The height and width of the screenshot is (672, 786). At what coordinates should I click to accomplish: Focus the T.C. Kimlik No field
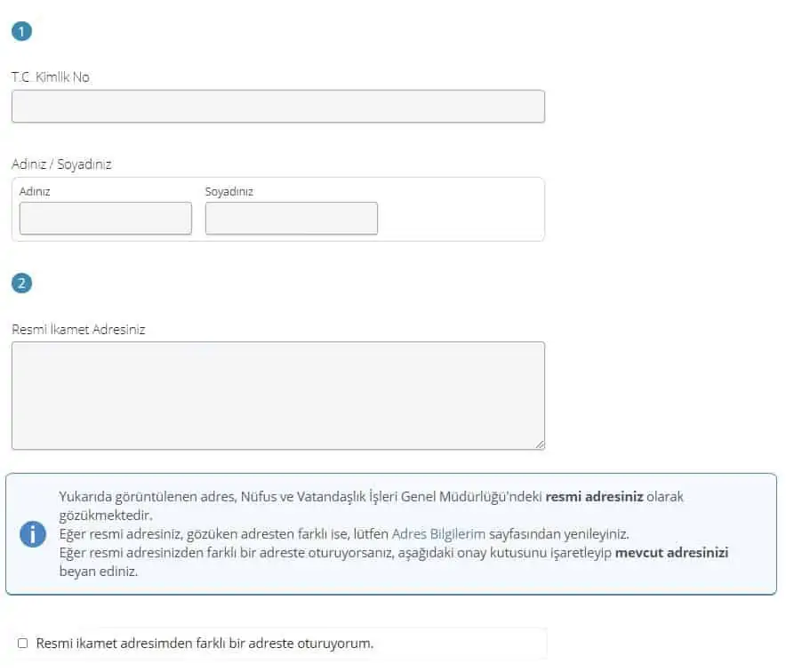pos(277,106)
